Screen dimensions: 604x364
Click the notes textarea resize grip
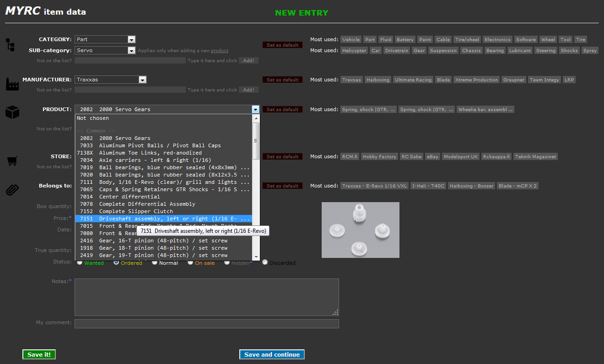tap(335, 312)
